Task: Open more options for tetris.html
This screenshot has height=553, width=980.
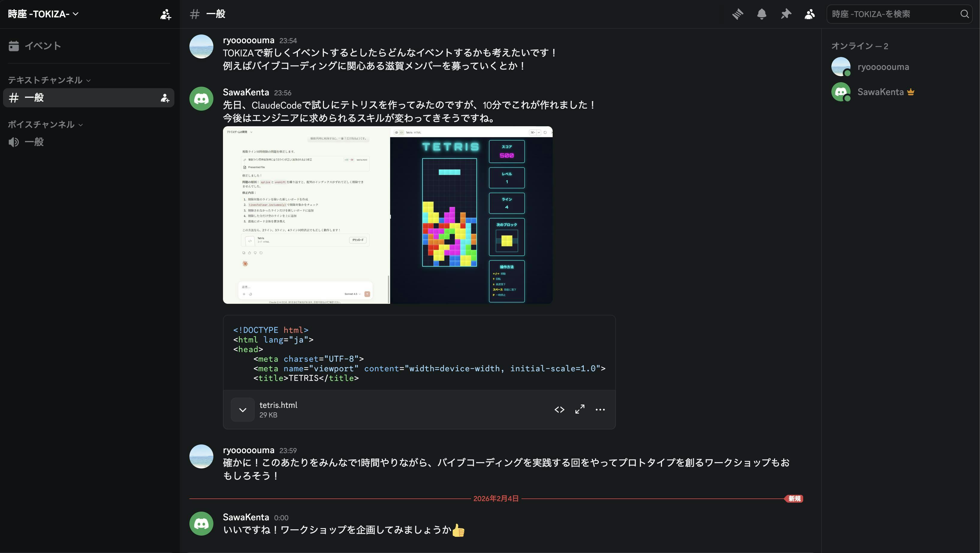Action: [x=600, y=410]
